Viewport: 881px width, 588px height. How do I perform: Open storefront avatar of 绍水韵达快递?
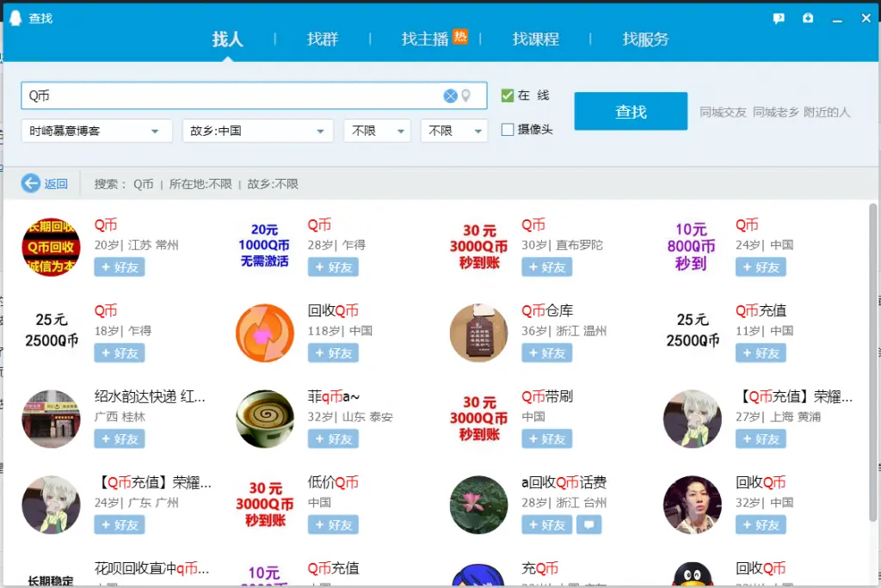51,419
